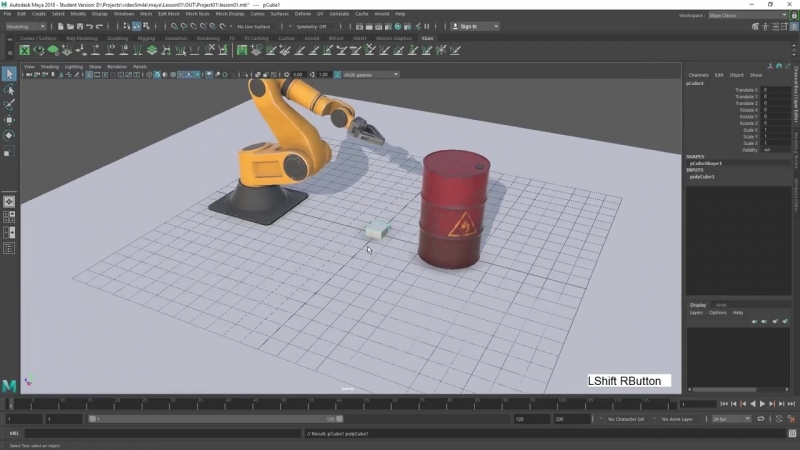Image resolution: width=800 pixels, height=450 pixels.
Task: Click the green leaf XGen shelf icon
Action: pyautogui.click(x=53, y=50)
